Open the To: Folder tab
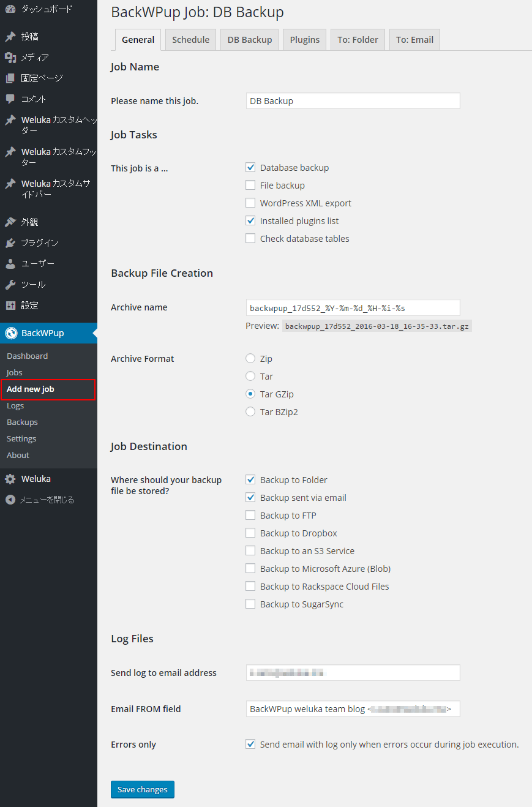This screenshot has width=532, height=807. pyautogui.click(x=358, y=40)
